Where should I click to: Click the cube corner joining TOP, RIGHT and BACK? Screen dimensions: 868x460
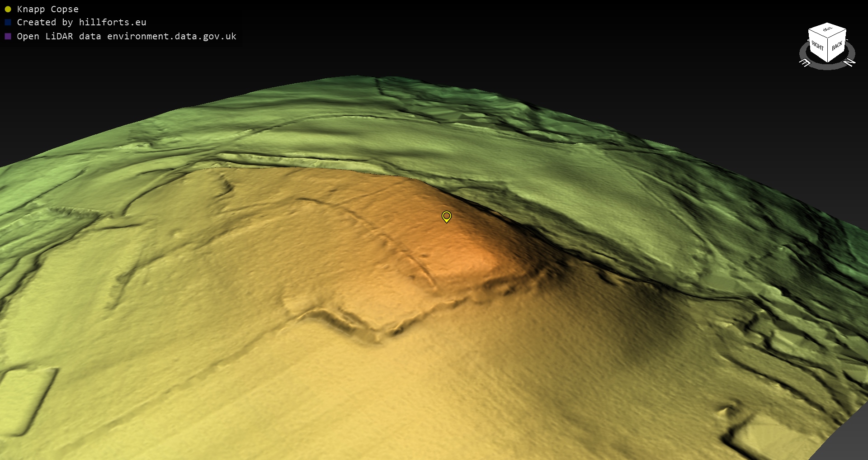(x=828, y=39)
